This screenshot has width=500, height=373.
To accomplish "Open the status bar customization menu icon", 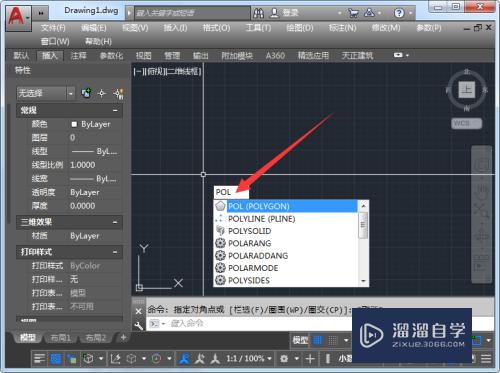I will pos(486,359).
